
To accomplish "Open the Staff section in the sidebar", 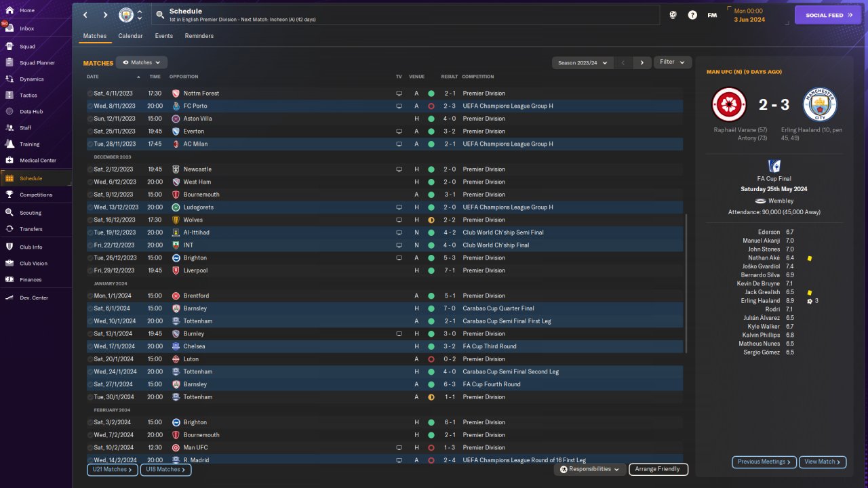I will point(26,127).
